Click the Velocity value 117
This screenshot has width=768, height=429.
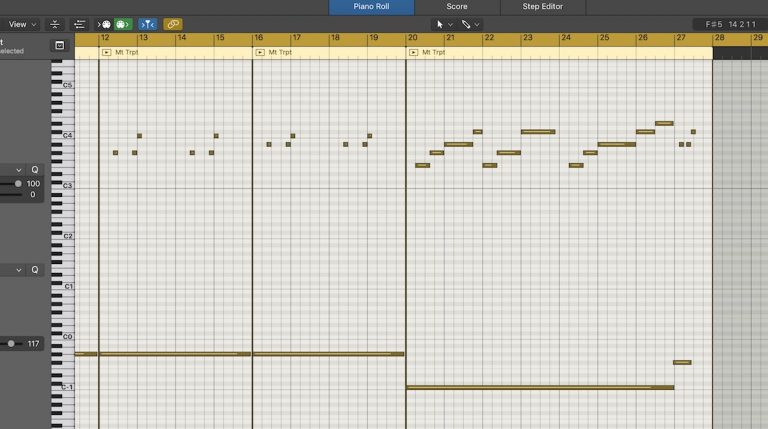click(33, 344)
